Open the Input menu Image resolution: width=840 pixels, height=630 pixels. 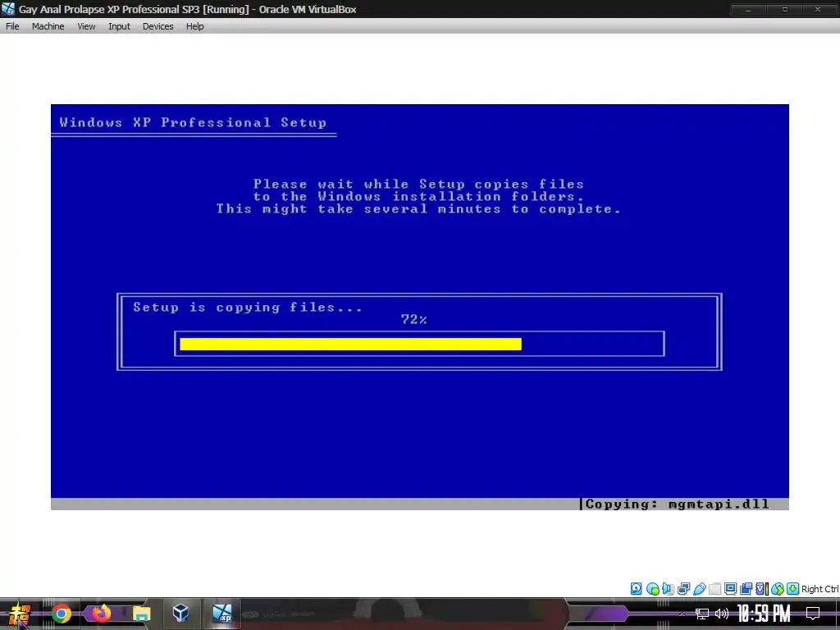(119, 26)
